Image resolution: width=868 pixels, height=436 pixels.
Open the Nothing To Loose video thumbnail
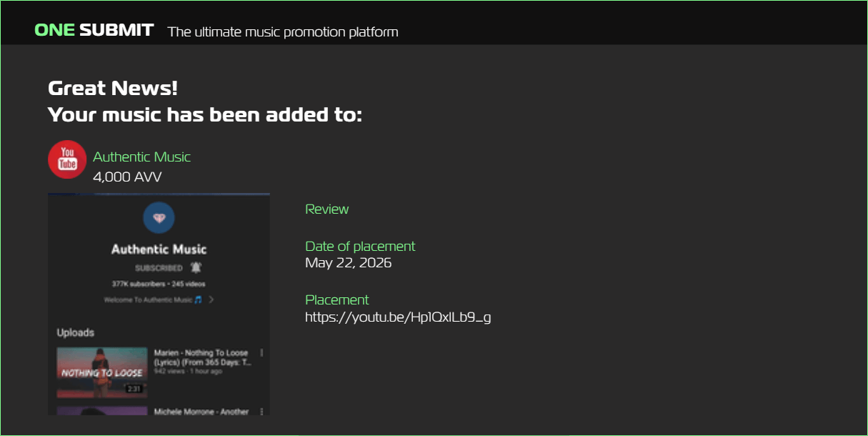(102, 372)
